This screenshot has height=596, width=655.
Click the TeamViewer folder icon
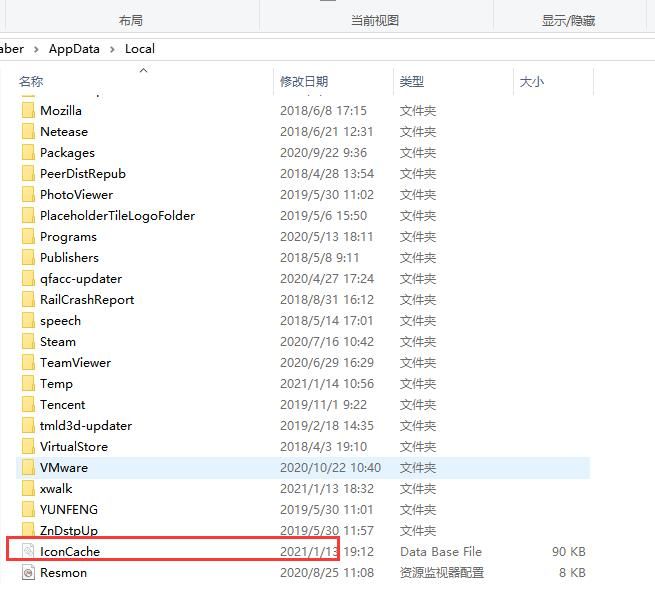coord(28,363)
